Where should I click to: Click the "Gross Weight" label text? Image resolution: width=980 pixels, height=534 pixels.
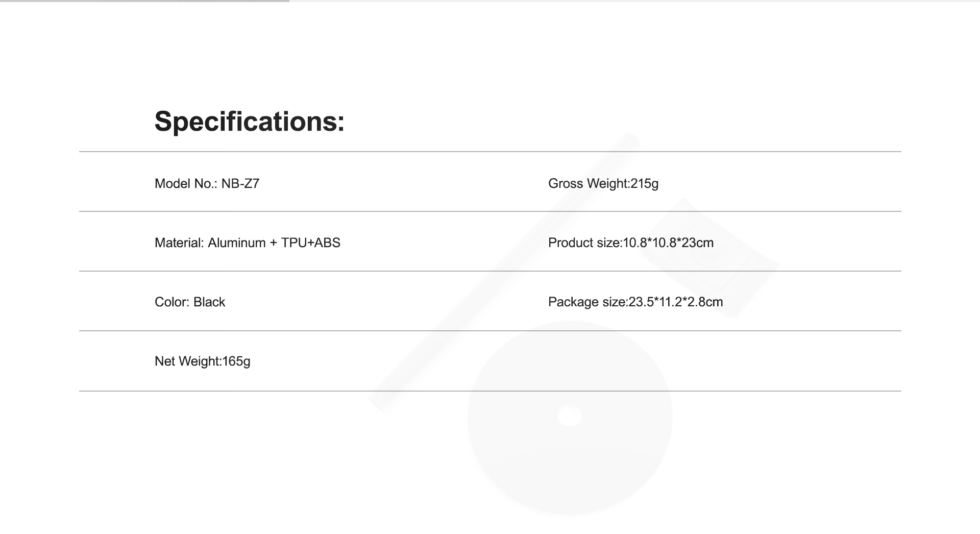[588, 184]
